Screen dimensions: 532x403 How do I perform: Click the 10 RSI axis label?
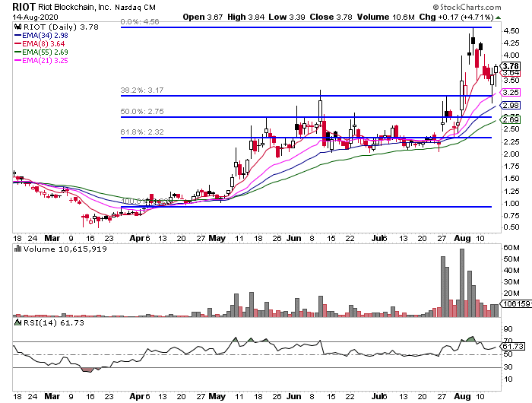click(508, 379)
